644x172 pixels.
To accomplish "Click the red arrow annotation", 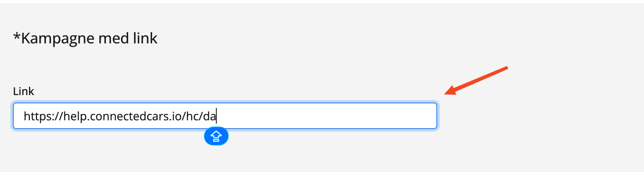I will tap(477, 80).
